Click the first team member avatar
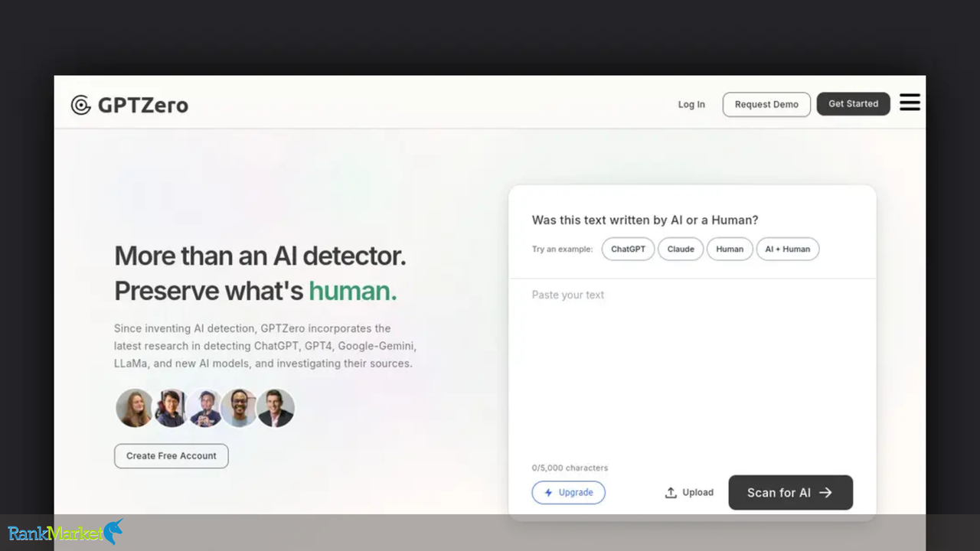The image size is (980, 551). click(134, 408)
